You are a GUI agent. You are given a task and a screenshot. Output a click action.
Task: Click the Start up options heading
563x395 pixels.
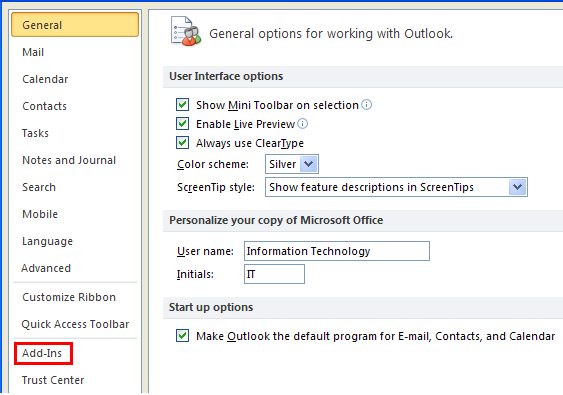[x=211, y=307]
